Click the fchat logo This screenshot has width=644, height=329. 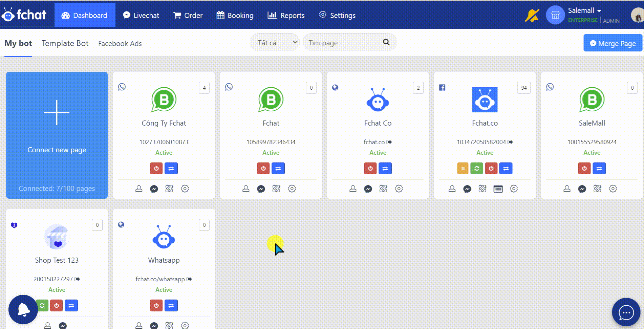24,15
